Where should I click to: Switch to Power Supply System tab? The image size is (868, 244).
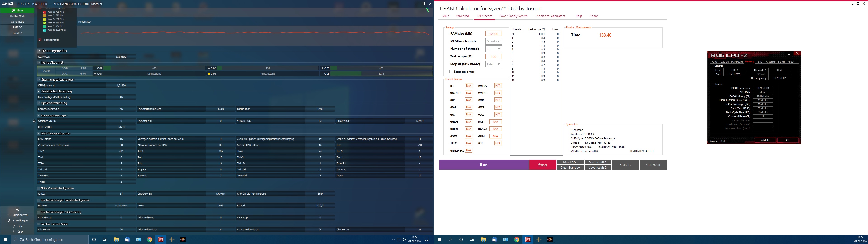[x=513, y=16]
